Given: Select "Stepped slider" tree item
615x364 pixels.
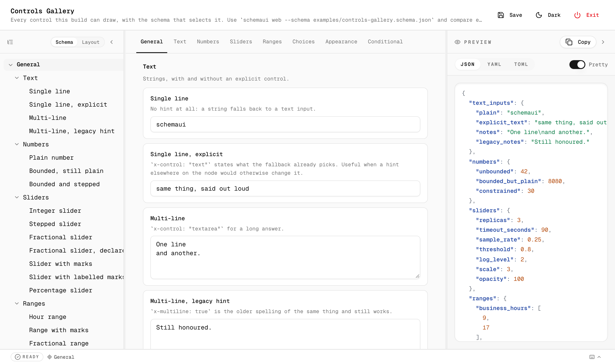Looking at the screenshot, I should click(x=55, y=224).
